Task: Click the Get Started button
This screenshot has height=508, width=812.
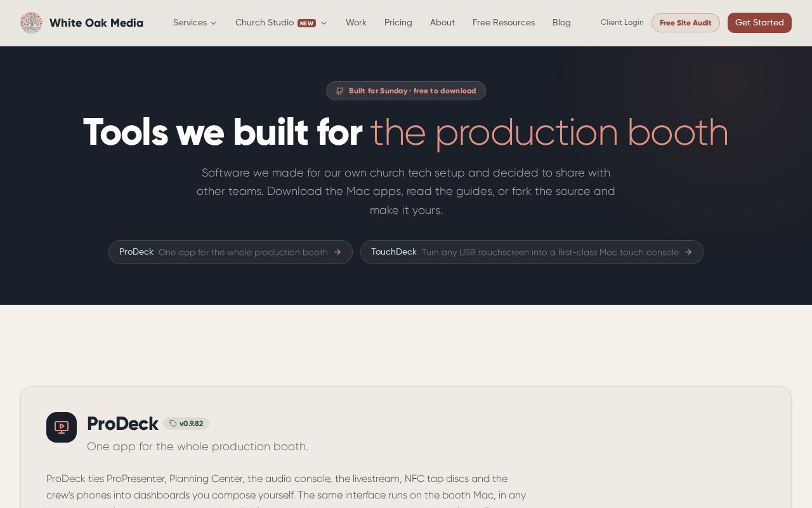Action: tap(759, 23)
